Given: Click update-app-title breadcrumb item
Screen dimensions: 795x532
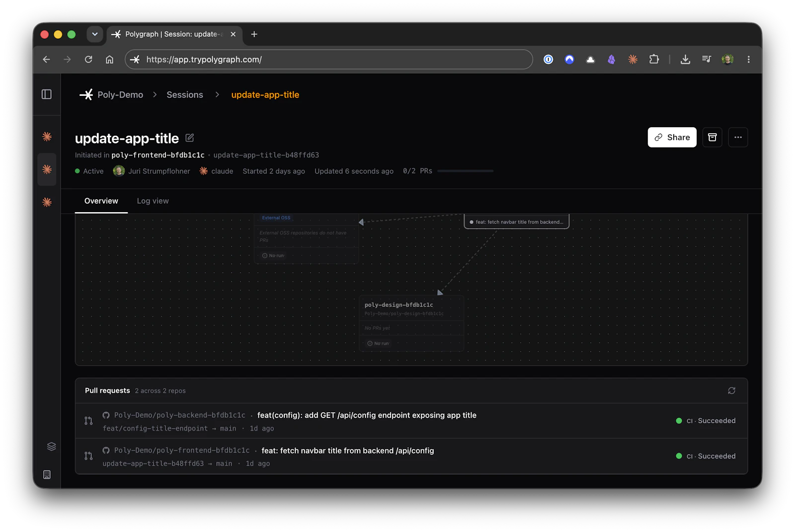Looking at the screenshot, I should click(265, 94).
